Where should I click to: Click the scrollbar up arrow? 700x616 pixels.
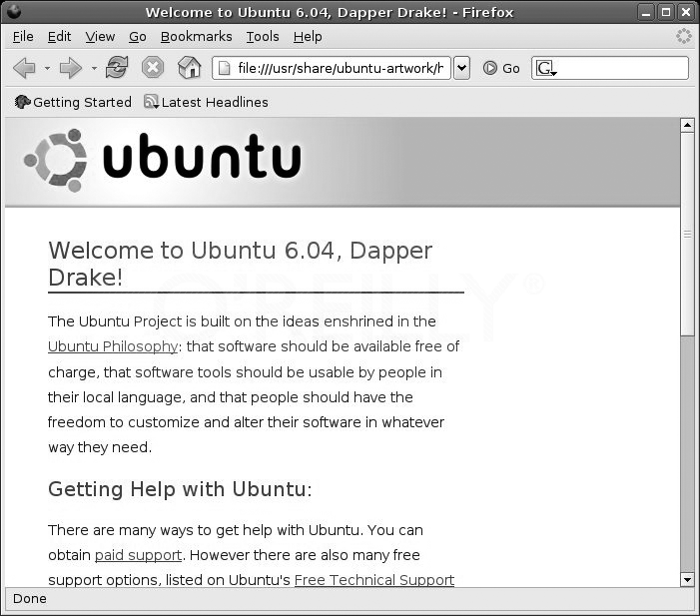(x=687, y=125)
